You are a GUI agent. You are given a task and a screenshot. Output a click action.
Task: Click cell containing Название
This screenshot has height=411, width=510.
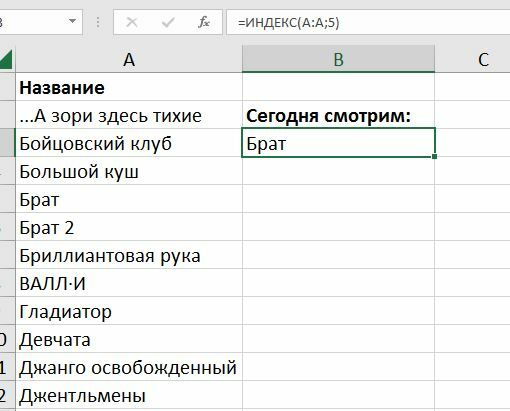129,87
